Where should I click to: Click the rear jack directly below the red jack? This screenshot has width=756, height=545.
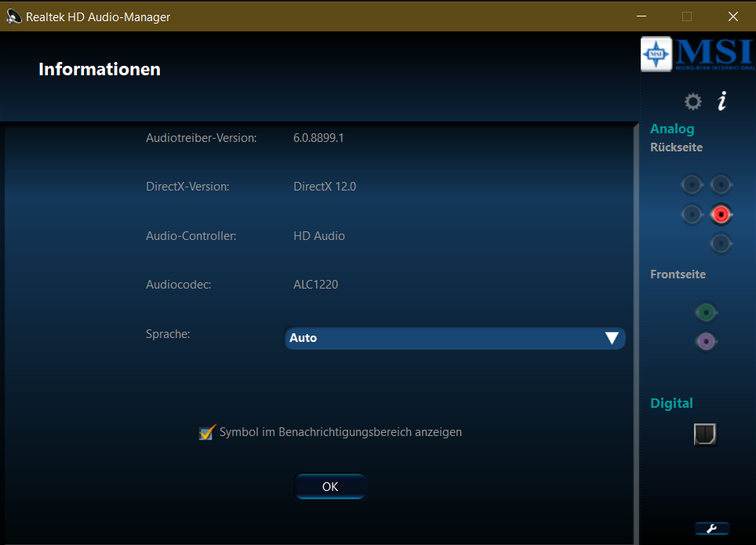pyautogui.click(x=721, y=243)
